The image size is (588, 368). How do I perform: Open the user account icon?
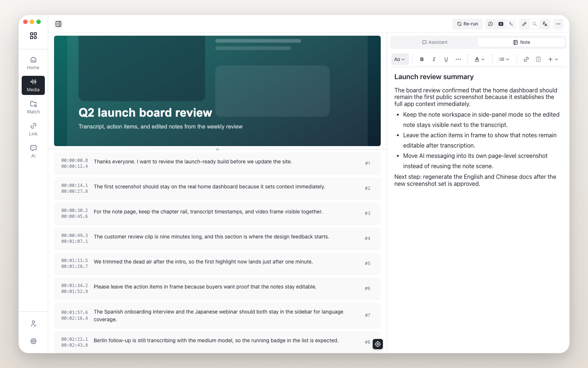(33, 323)
